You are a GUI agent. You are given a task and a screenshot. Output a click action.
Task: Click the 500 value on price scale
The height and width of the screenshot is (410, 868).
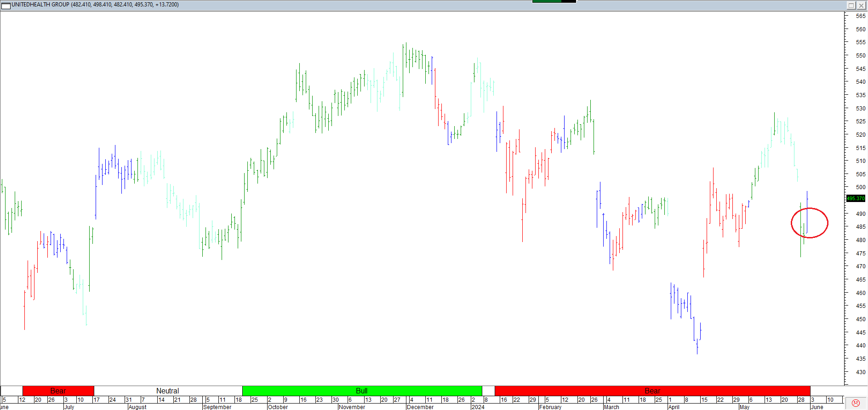coord(861,187)
